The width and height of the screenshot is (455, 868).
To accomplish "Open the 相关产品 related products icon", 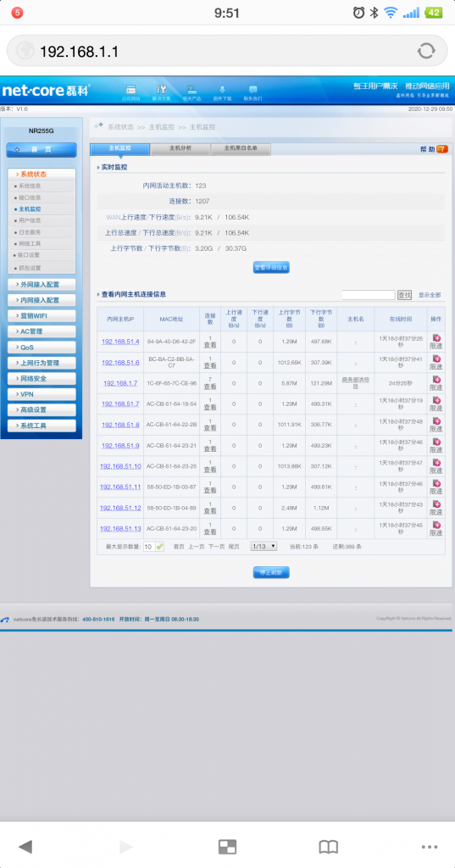I will click(x=191, y=92).
